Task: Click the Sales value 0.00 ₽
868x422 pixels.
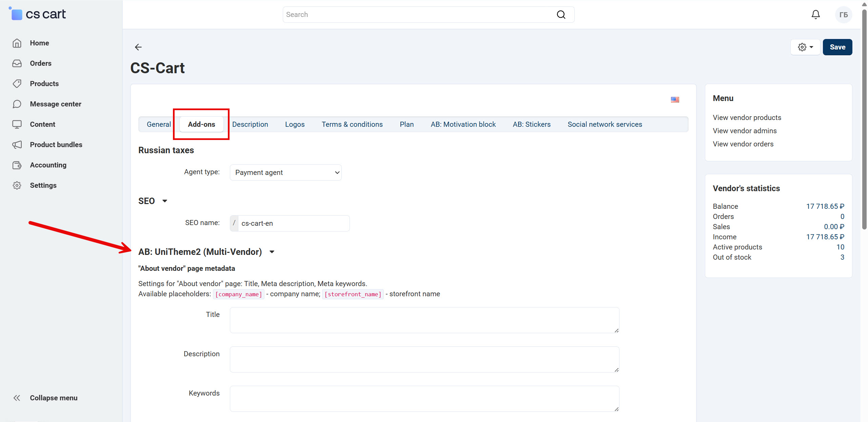Action: tap(834, 227)
